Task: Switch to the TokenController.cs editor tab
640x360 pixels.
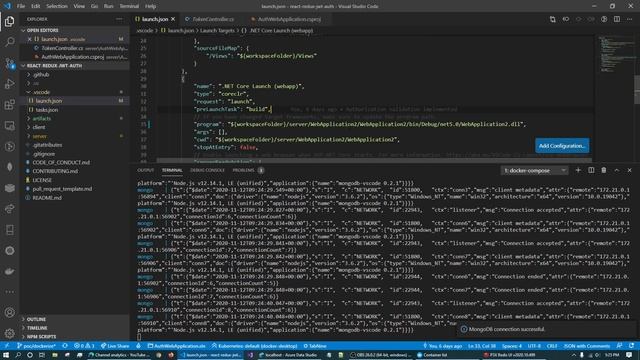Action: [213, 19]
